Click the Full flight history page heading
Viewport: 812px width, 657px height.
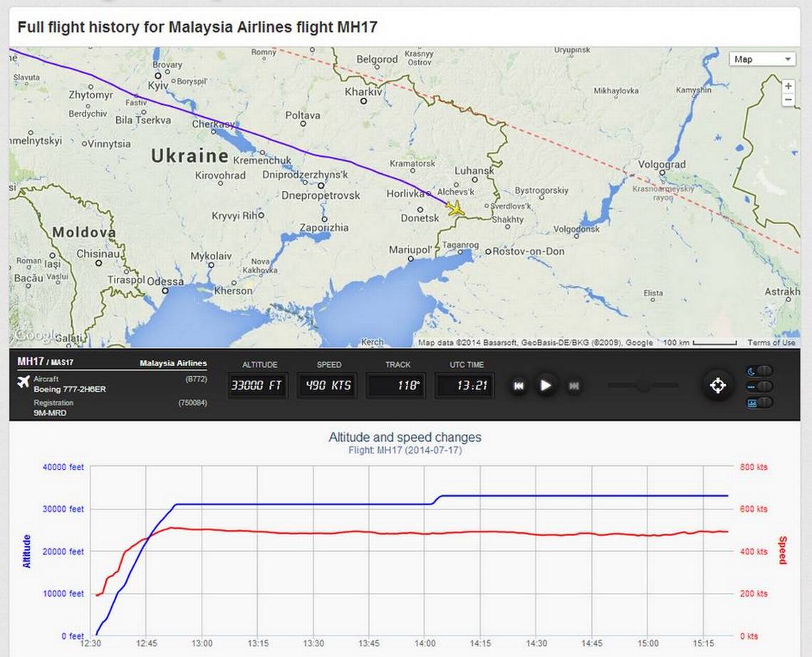click(x=197, y=27)
